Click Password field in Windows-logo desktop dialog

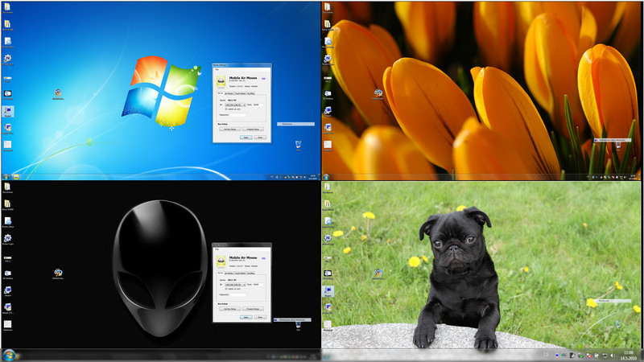237,115
